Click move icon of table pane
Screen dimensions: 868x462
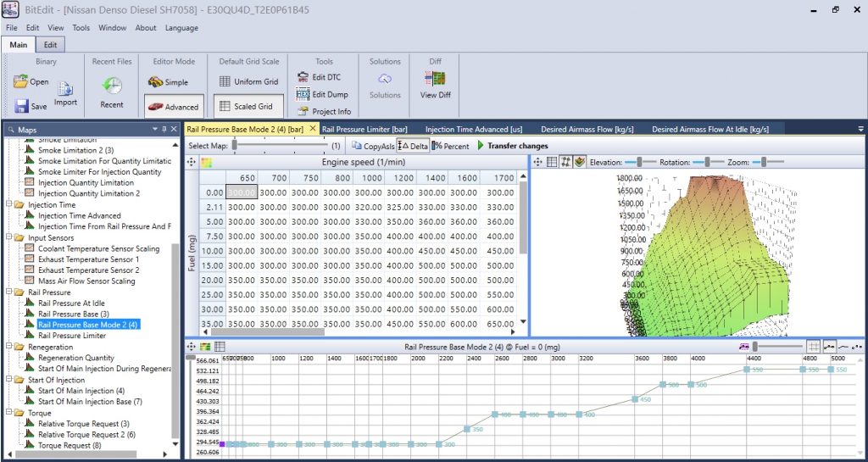click(x=192, y=162)
